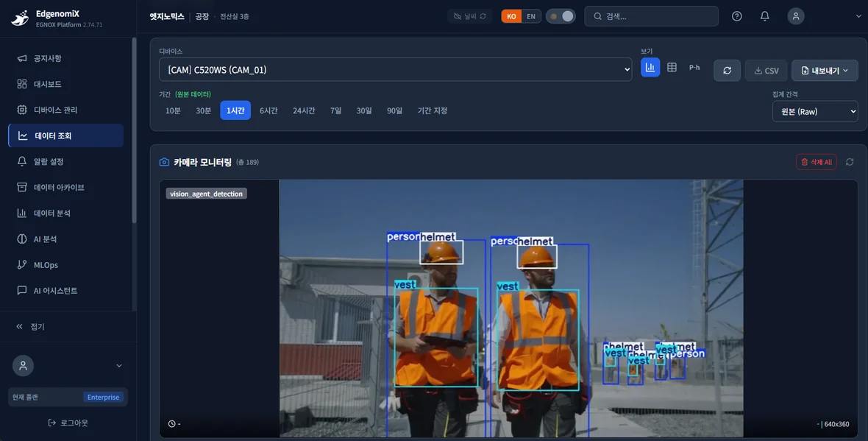Click into the 검색 search field
The image size is (868, 441).
(652, 16)
